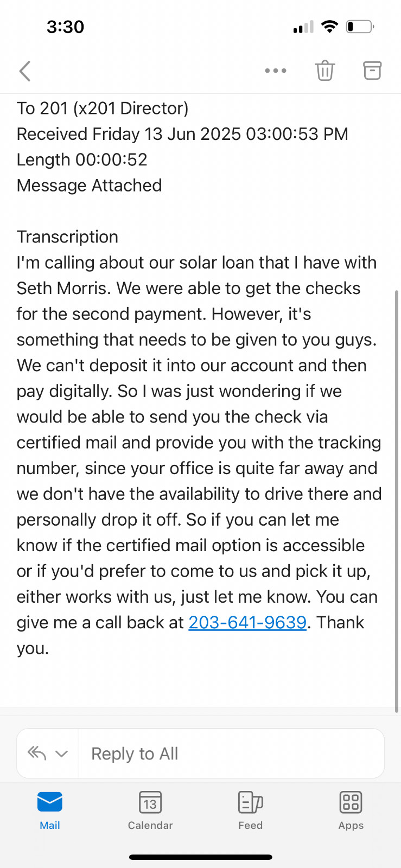The image size is (401, 868).
Task: Tap the Reply to All field
Action: 232,754
